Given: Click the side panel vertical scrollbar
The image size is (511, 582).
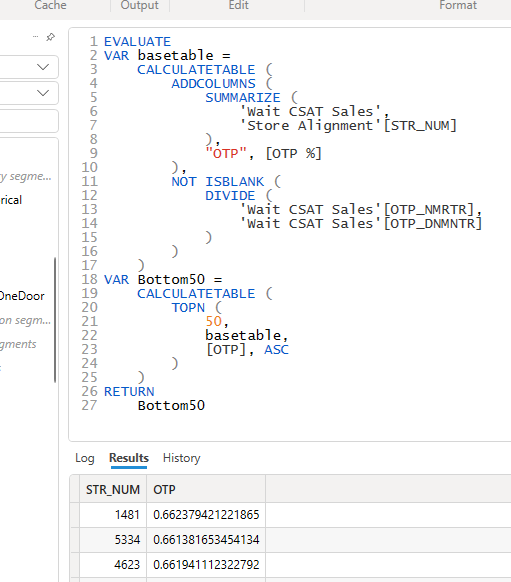Looking at the screenshot, I should click(55, 320).
